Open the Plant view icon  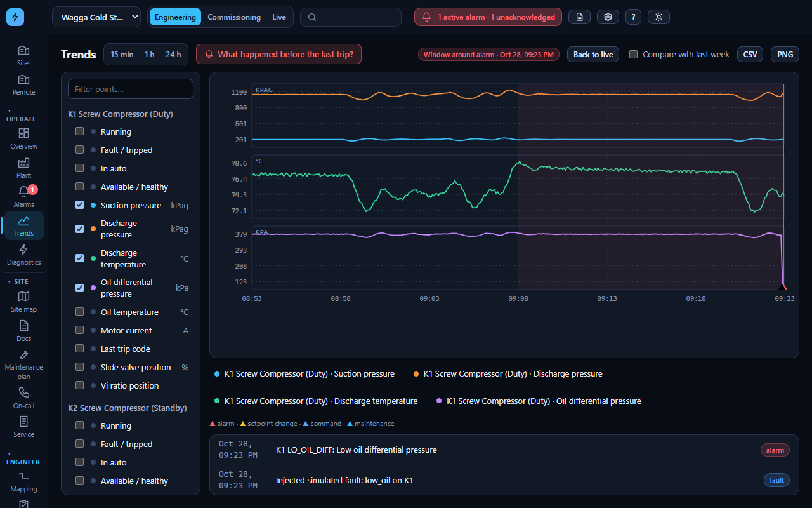[x=23, y=168]
